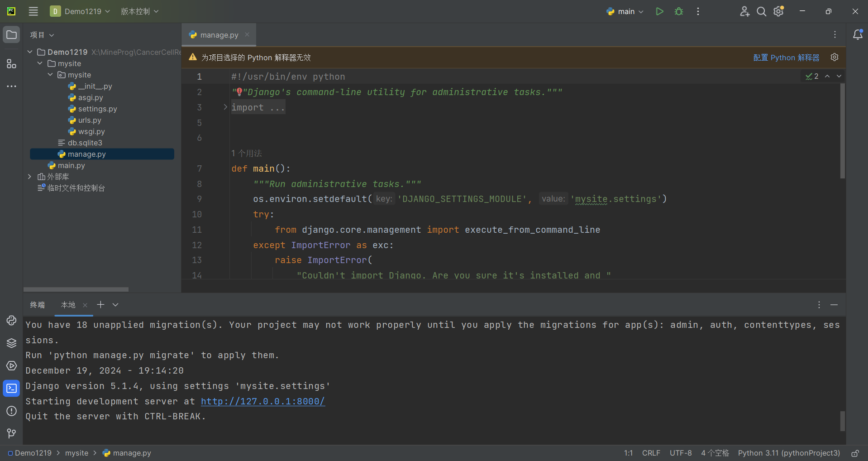
Task: Open the Services tool window
Action: coord(11,365)
